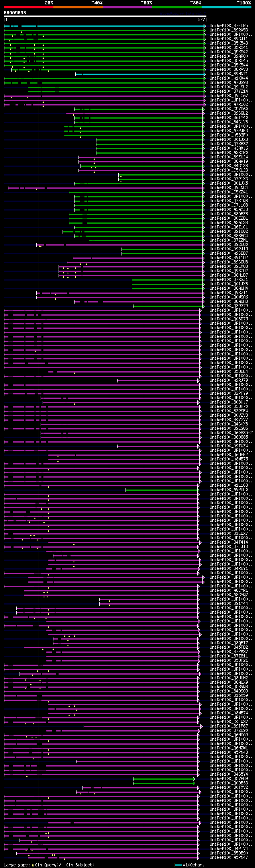
Task: Select hit UniRef100_Q4R8Y1
Action: [229, 568]
